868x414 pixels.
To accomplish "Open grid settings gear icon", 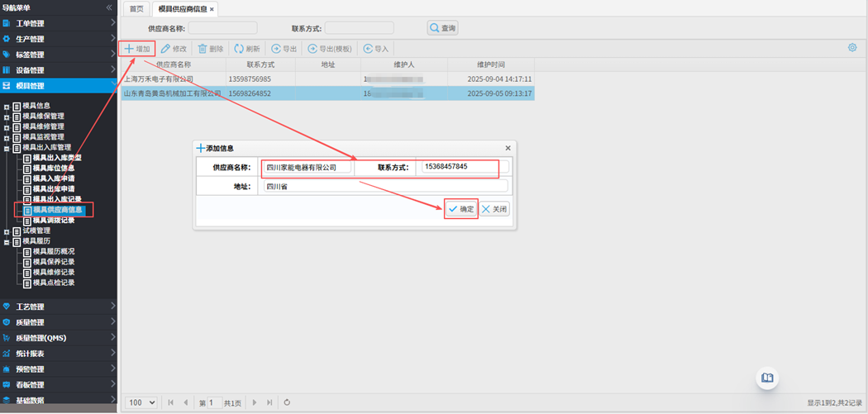I will coord(852,48).
